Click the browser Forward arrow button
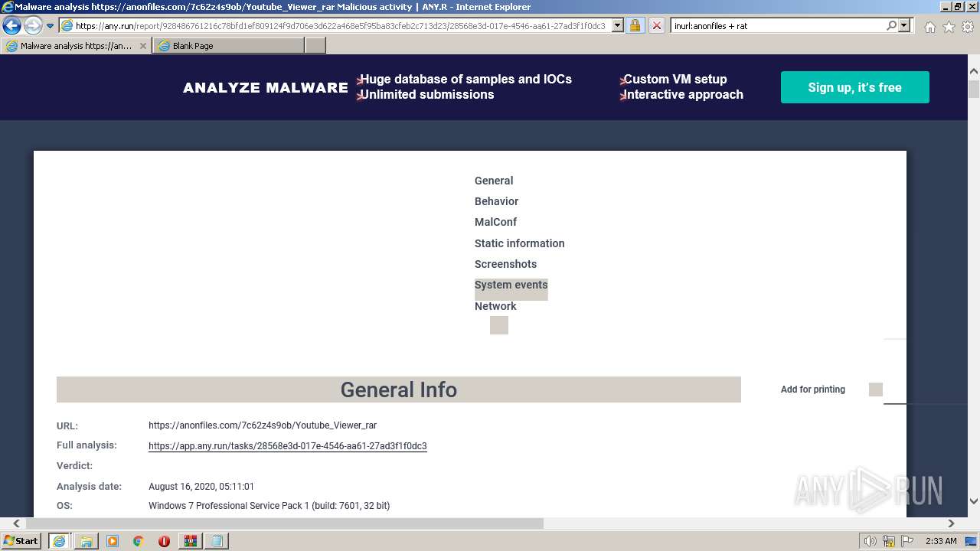Image resolution: width=980 pixels, height=551 pixels. tap(33, 26)
